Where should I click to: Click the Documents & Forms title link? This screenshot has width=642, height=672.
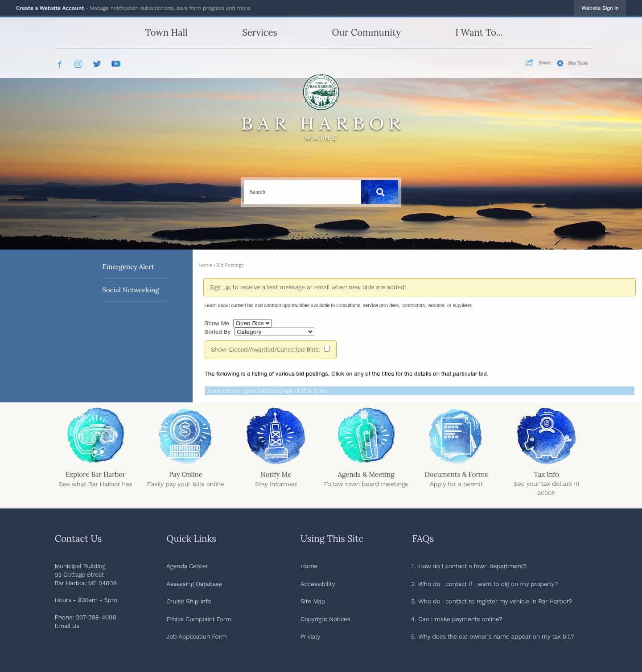tap(456, 474)
